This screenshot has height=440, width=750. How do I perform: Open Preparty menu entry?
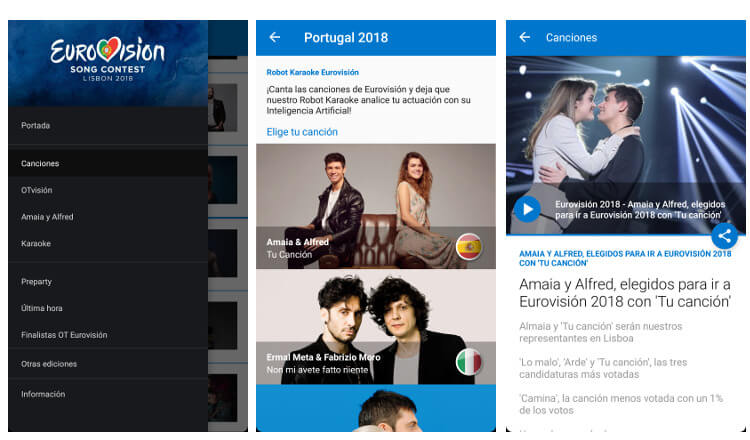[108, 282]
